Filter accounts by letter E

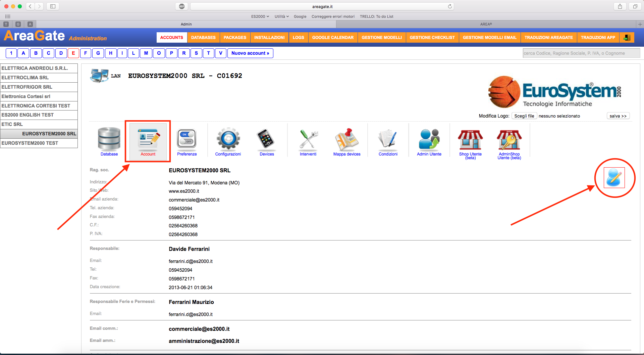coord(73,53)
